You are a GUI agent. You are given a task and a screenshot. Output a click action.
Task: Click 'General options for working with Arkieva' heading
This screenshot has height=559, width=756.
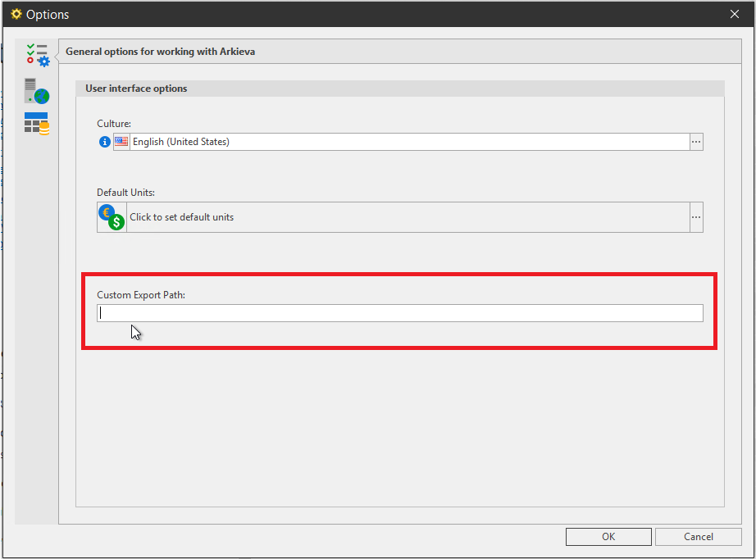click(160, 52)
